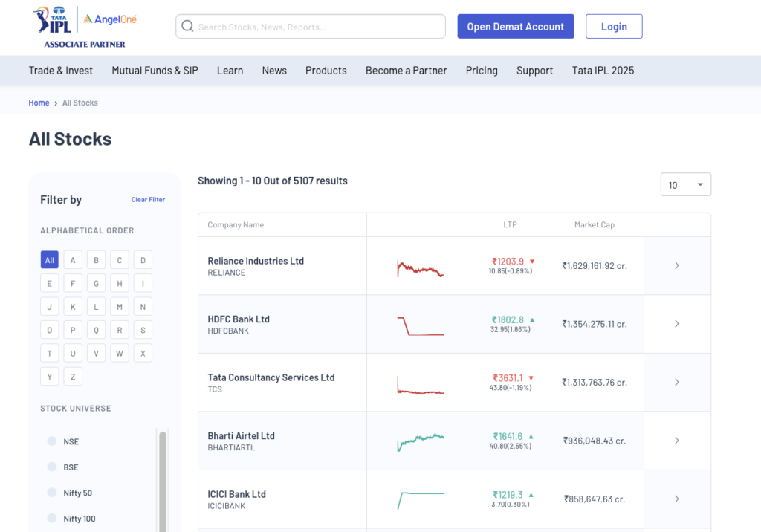Screen dimensions: 761x532
Task: Open the Tata IPL 2025 menu item
Action: coord(603,71)
